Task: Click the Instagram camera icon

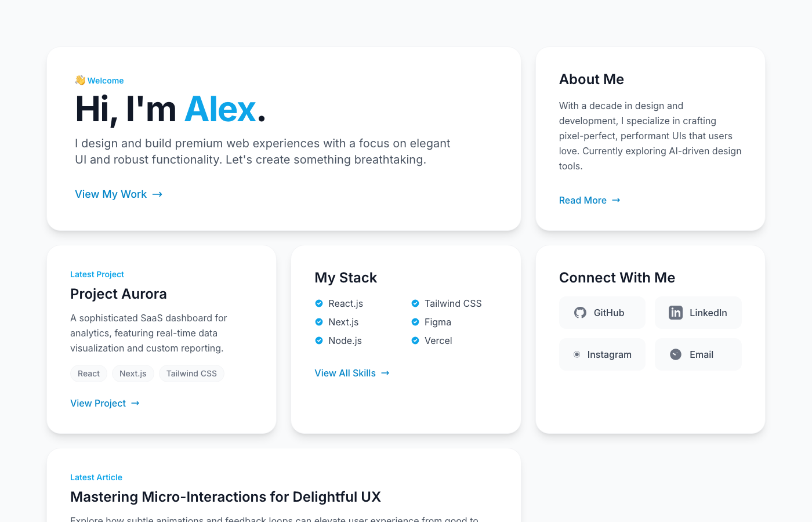Action: click(x=577, y=354)
